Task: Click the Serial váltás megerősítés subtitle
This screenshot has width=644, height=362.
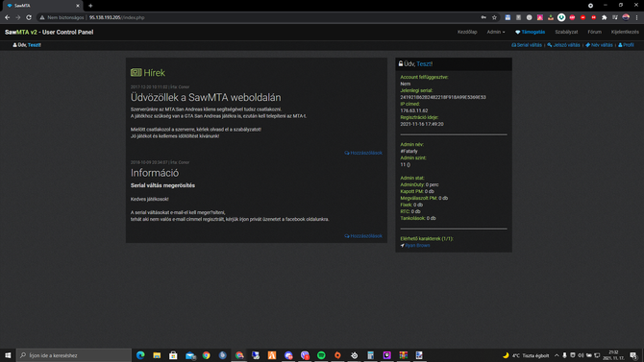Action: coord(162,185)
